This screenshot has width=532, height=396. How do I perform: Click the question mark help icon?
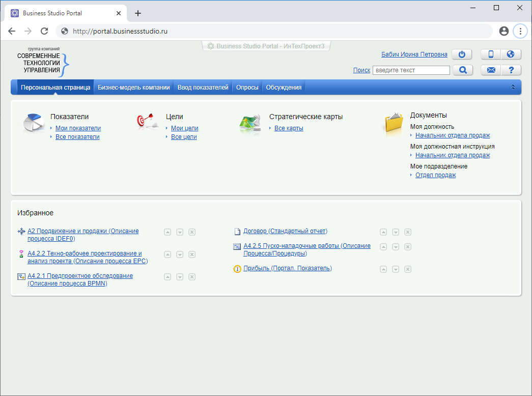point(511,70)
